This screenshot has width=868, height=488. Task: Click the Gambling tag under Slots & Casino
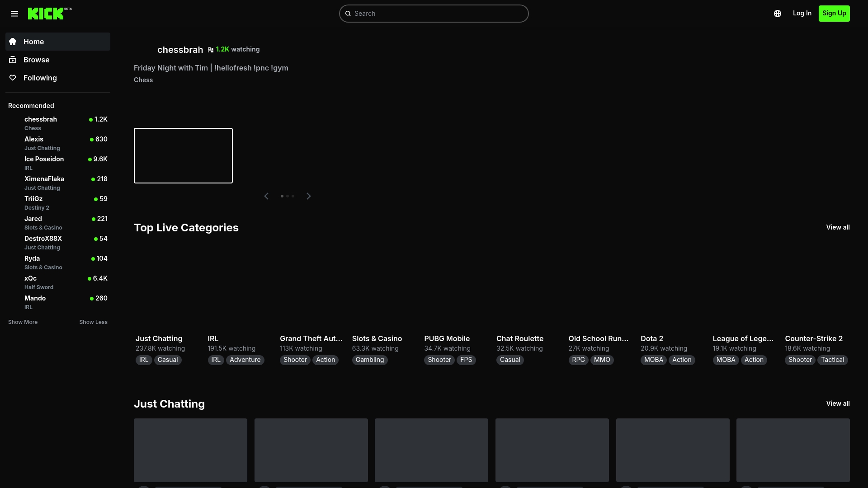(x=370, y=360)
